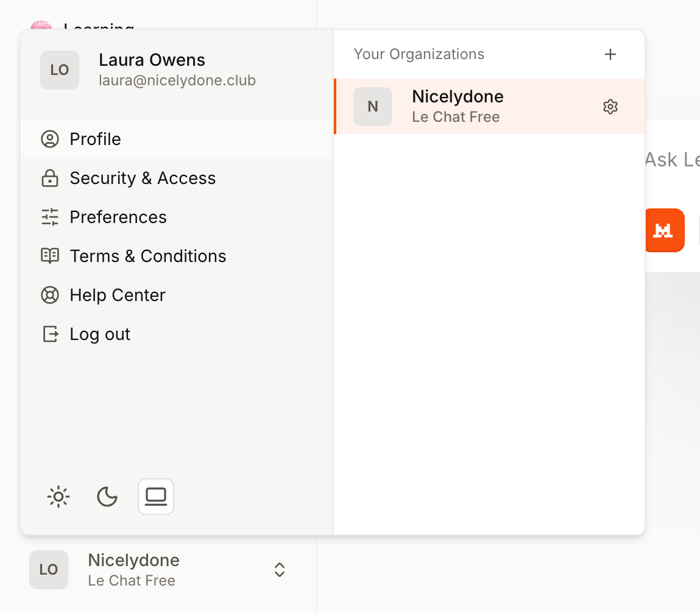The height and width of the screenshot is (613, 700).
Task: Collapse the account switcher chevrons
Action: pos(279,570)
